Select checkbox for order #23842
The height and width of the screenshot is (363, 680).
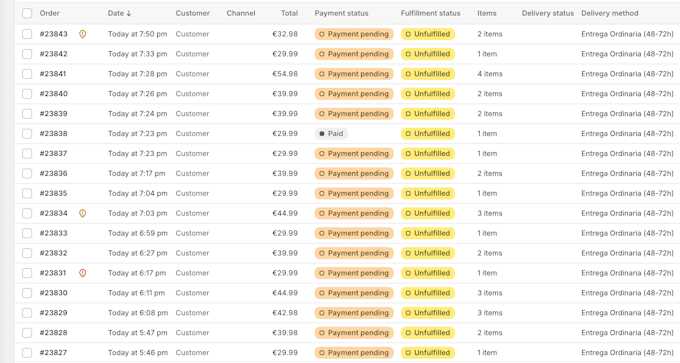click(x=27, y=54)
